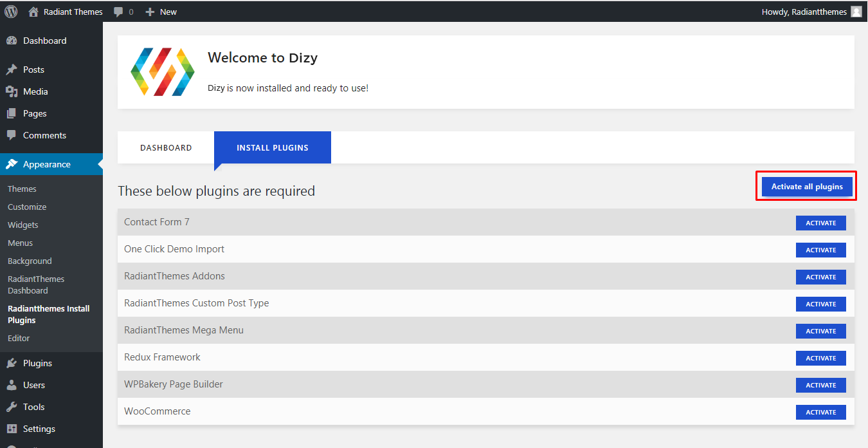Click the Dizy theme logo

coord(162,71)
